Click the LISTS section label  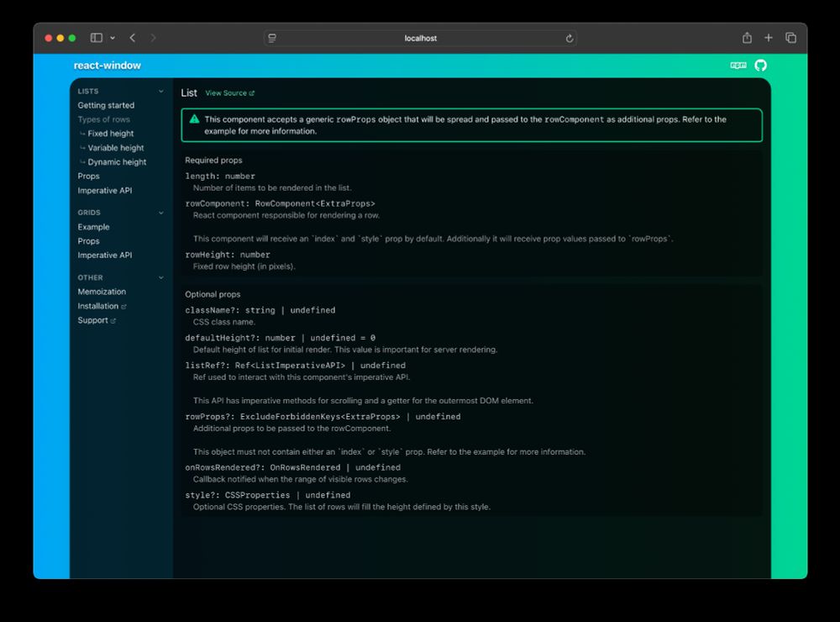(88, 91)
